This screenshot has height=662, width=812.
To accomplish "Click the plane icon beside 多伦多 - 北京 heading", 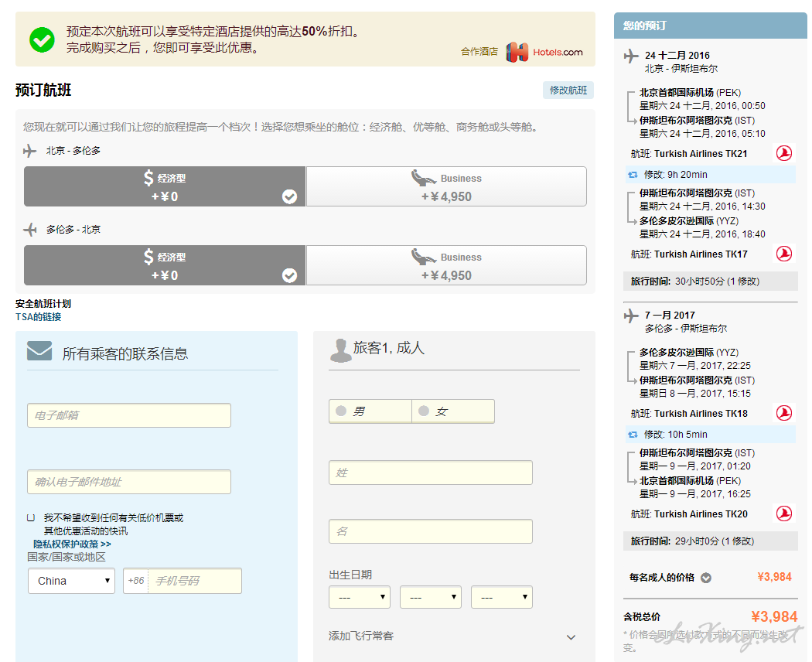I will tap(30, 230).
